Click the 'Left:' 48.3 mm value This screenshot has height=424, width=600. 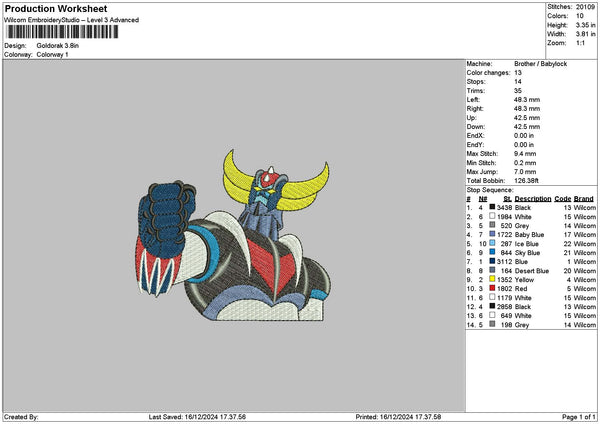[527, 99]
